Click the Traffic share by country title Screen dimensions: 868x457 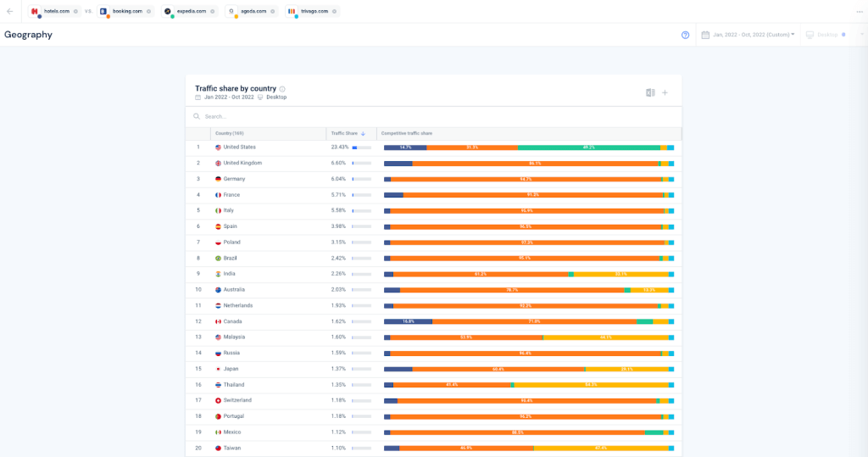click(x=236, y=89)
